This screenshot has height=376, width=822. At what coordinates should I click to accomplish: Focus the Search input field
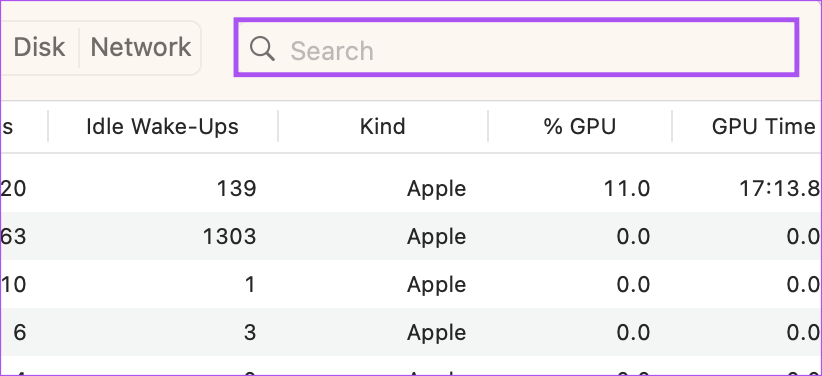point(516,48)
